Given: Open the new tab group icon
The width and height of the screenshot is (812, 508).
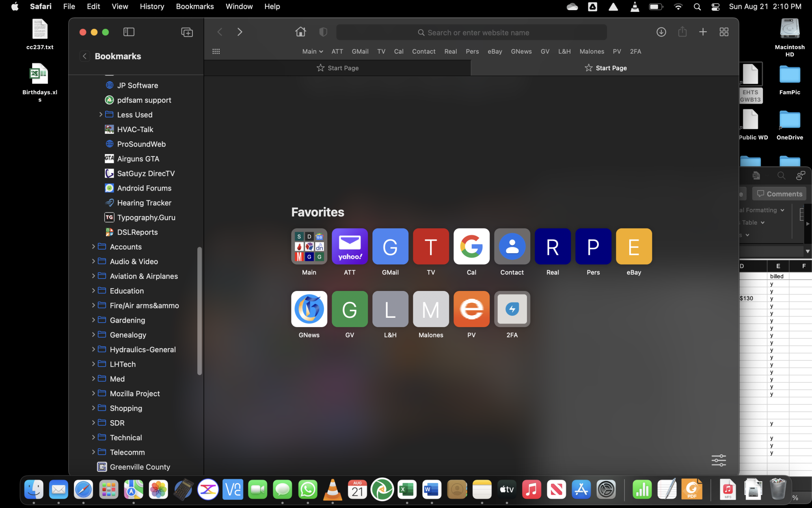Looking at the screenshot, I should 187,32.
